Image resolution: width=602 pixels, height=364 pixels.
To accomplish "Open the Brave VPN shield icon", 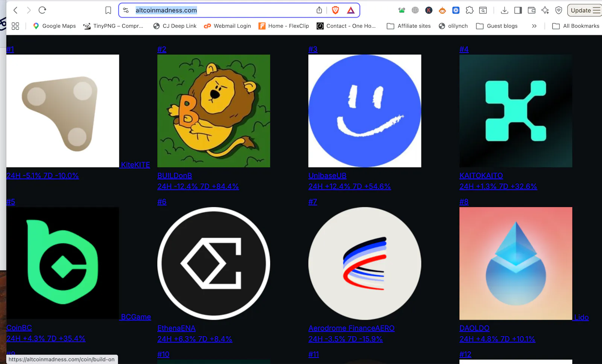I will click(559, 10).
